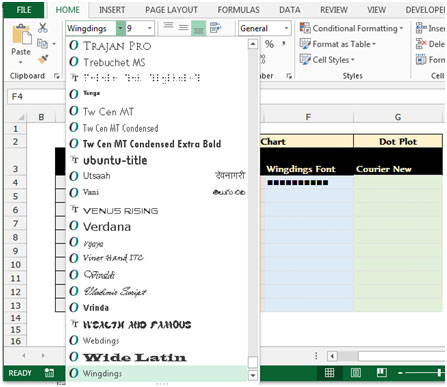Viewport: 447px width, 387px height.
Task: Choose Vrinda font
Action: point(157,307)
